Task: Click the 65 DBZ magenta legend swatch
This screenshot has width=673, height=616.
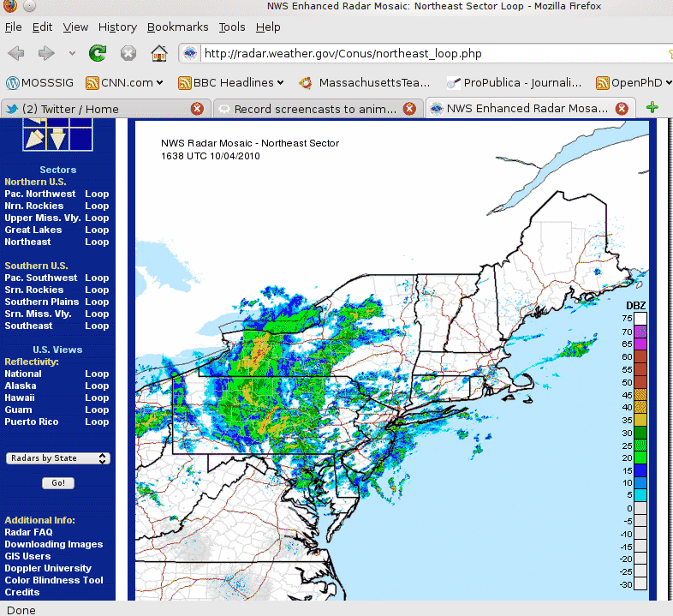Action: point(640,344)
